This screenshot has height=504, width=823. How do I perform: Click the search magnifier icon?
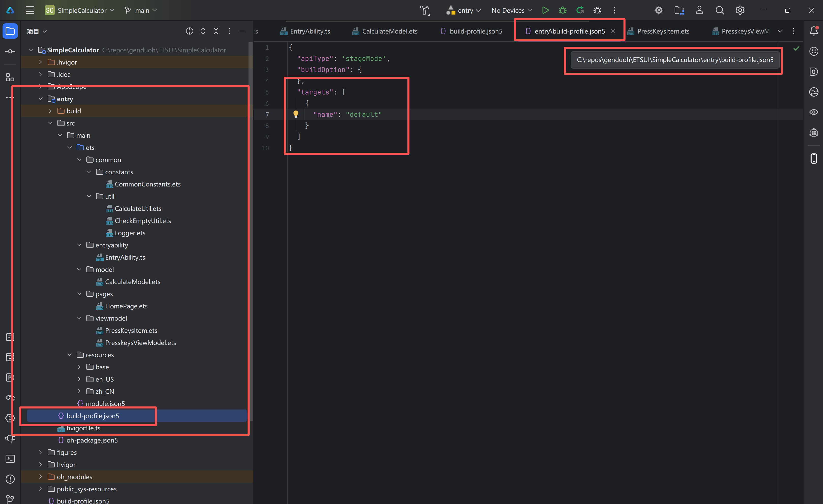click(x=720, y=10)
